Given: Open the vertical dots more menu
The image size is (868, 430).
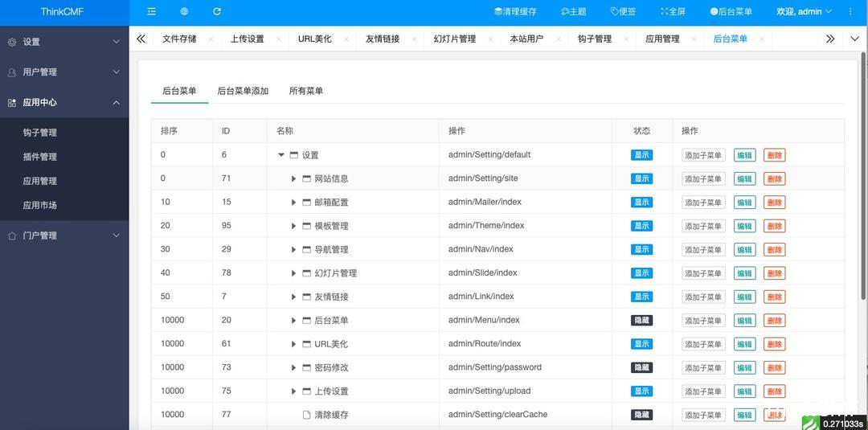Looking at the screenshot, I should (x=850, y=11).
